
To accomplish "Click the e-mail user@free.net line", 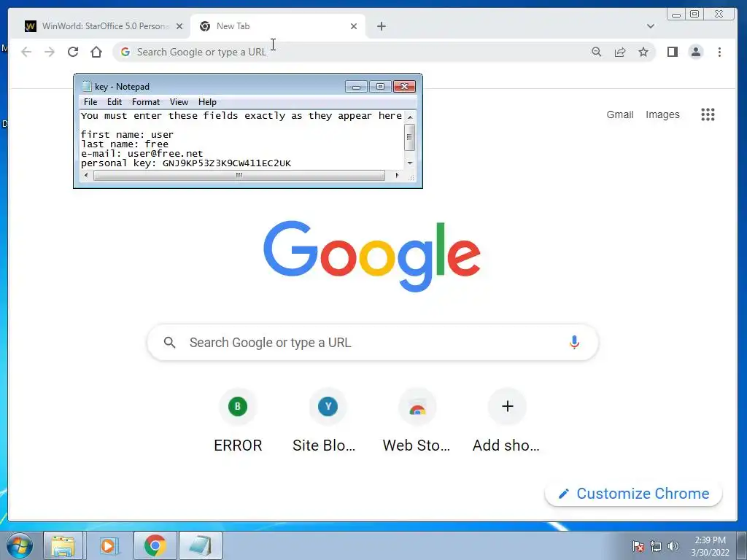I will [x=142, y=154].
